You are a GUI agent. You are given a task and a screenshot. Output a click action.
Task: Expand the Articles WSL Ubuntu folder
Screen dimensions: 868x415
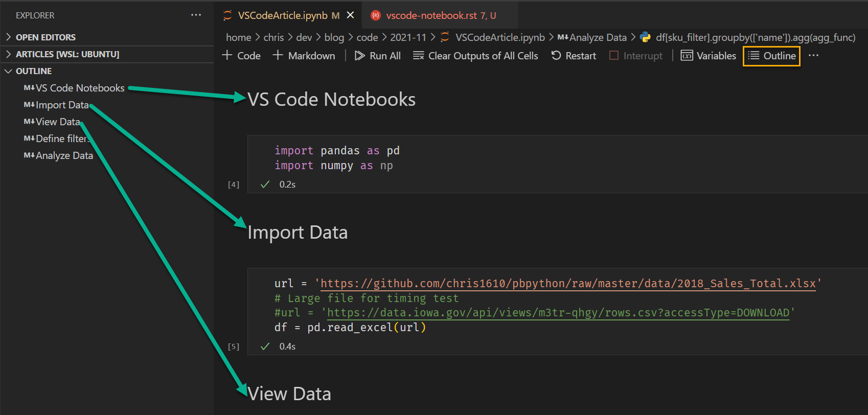(x=67, y=54)
